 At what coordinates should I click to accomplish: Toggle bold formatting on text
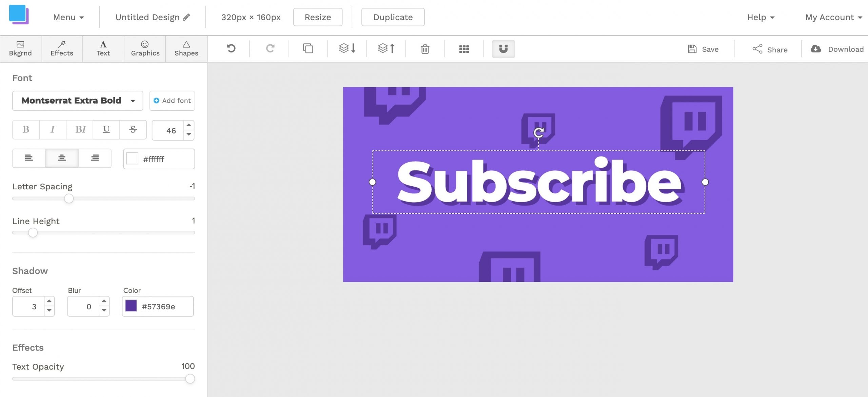pyautogui.click(x=25, y=129)
